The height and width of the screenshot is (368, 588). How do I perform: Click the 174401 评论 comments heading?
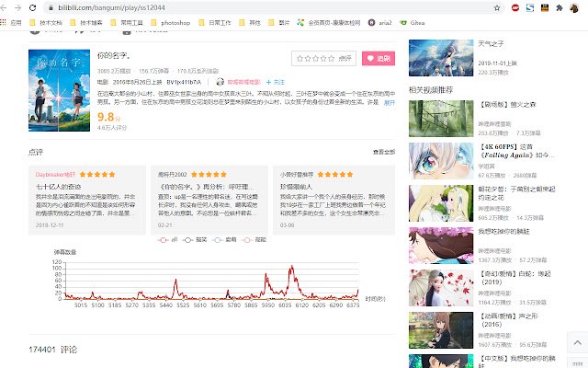[x=53, y=350]
